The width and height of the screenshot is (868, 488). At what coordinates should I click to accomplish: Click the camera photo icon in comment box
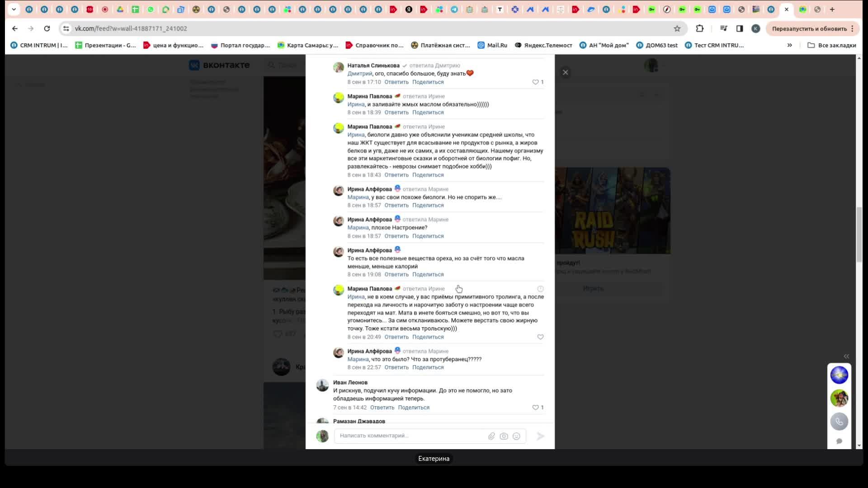[x=504, y=436]
